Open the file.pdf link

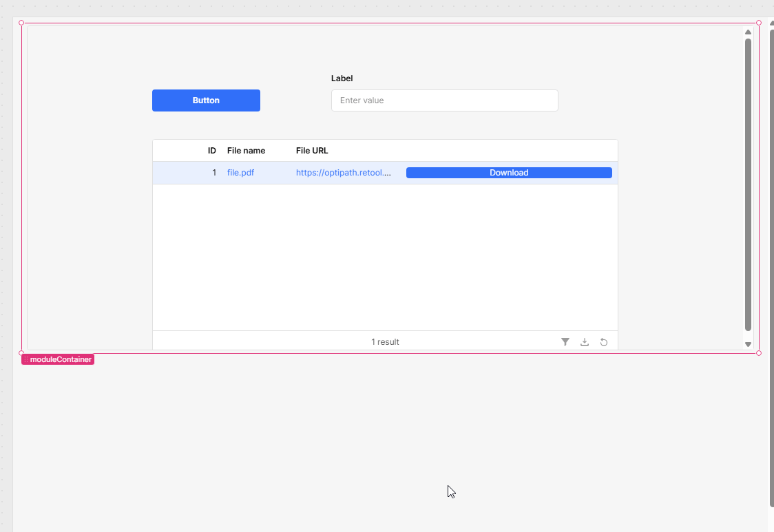click(240, 173)
